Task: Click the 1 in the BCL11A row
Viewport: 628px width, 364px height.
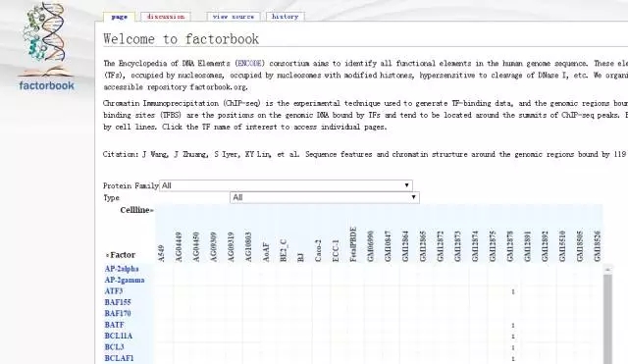Action: [x=513, y=337]
